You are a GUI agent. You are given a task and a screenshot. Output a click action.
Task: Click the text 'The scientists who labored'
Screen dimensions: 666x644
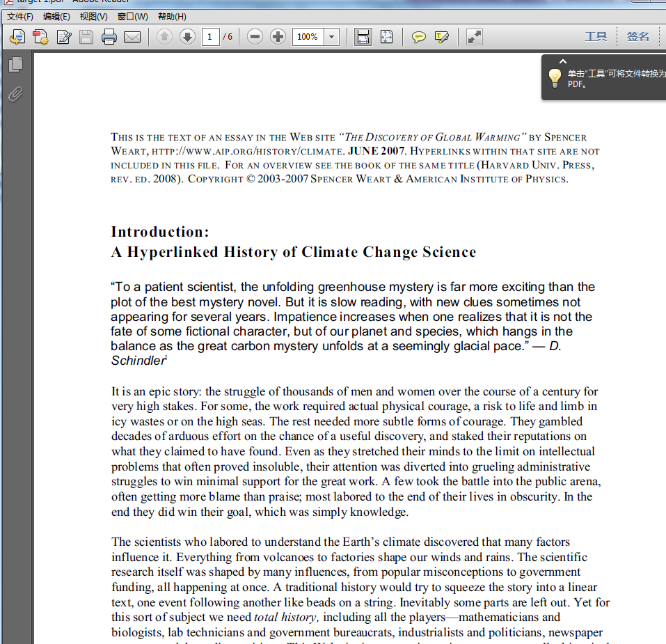coord(180,542)
